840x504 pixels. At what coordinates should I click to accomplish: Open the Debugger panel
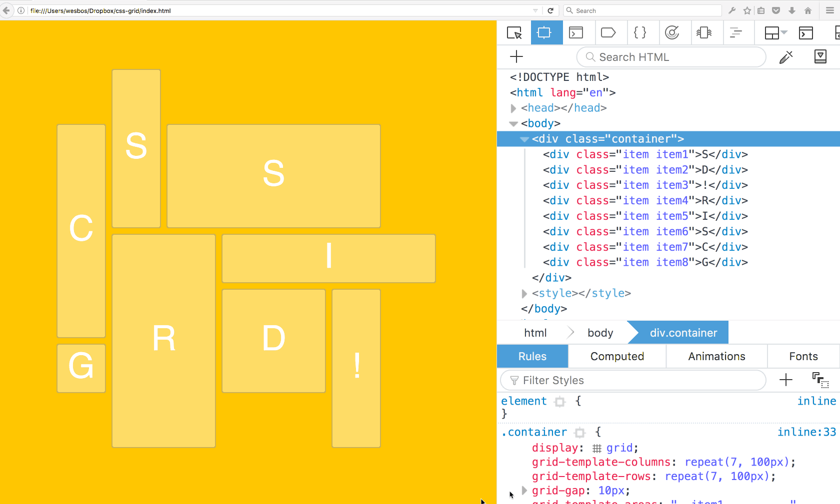(x=608, y=33)
